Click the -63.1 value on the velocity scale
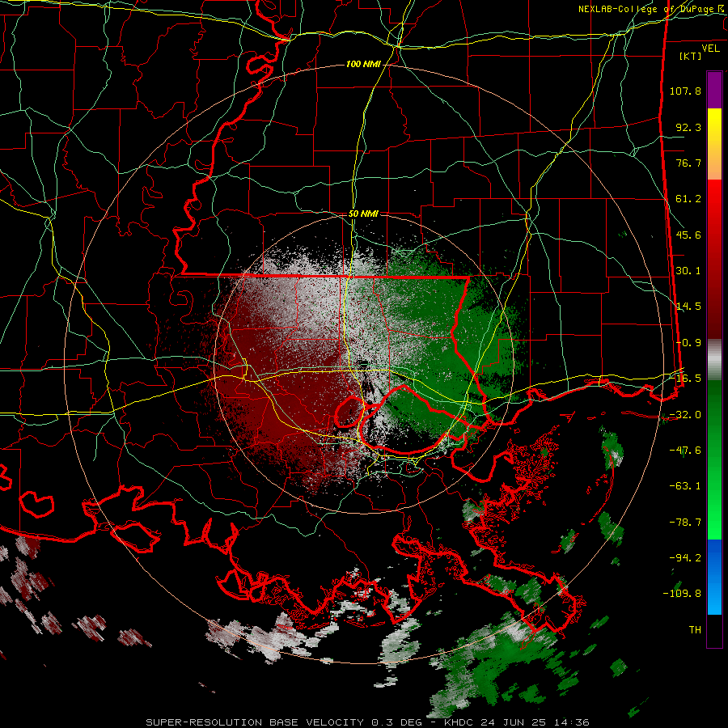Viewport: 728px width, 728px height. point(685,486)
